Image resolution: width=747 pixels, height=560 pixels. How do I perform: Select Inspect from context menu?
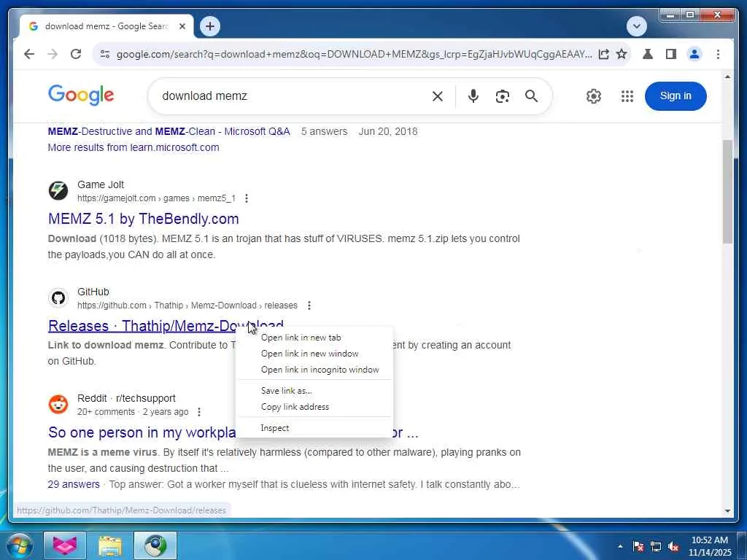coord(314,428)
